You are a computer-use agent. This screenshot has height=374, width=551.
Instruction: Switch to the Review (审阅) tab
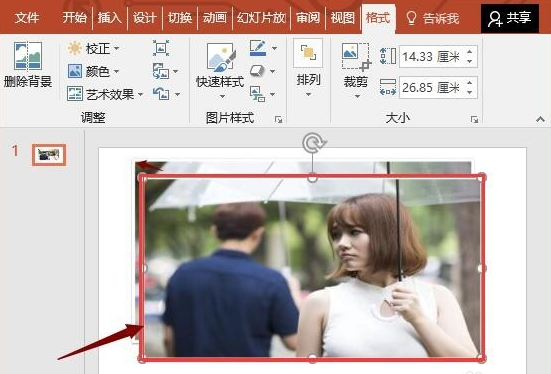tap(308, 18)
